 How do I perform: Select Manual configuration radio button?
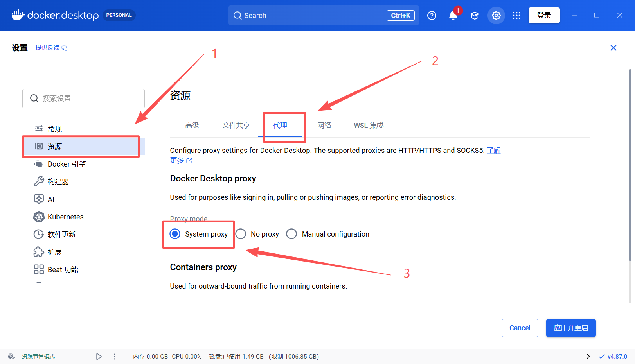point(291,234)
